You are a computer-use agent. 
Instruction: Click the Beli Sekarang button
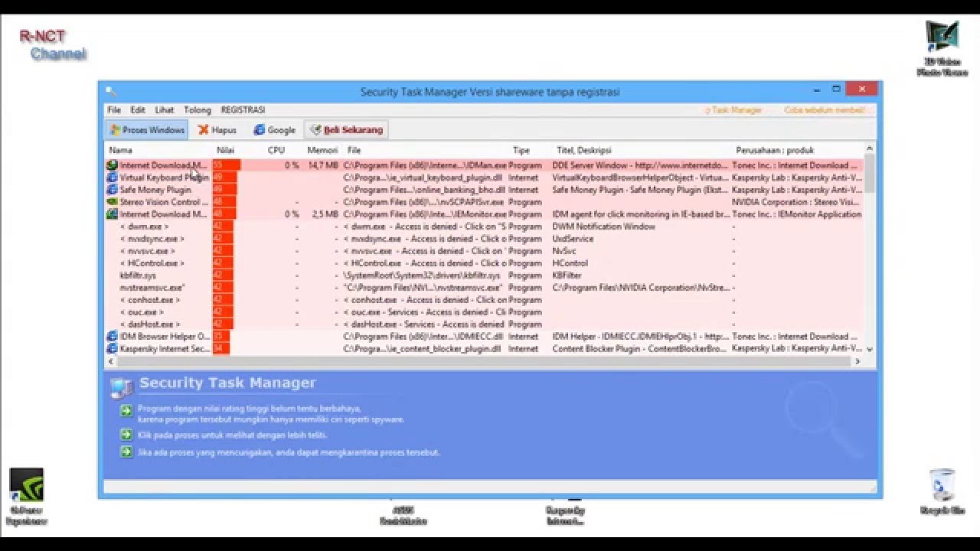pos(346,130)
